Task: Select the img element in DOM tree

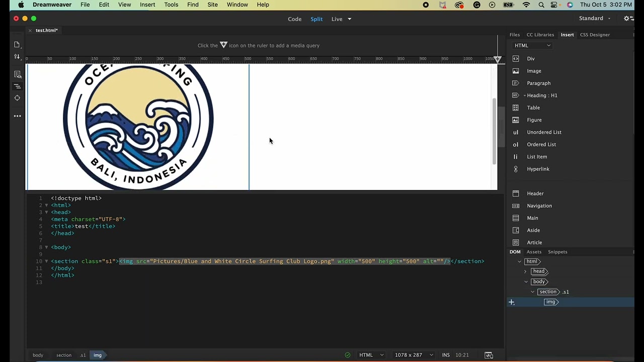Action: [x=550, y=302]
